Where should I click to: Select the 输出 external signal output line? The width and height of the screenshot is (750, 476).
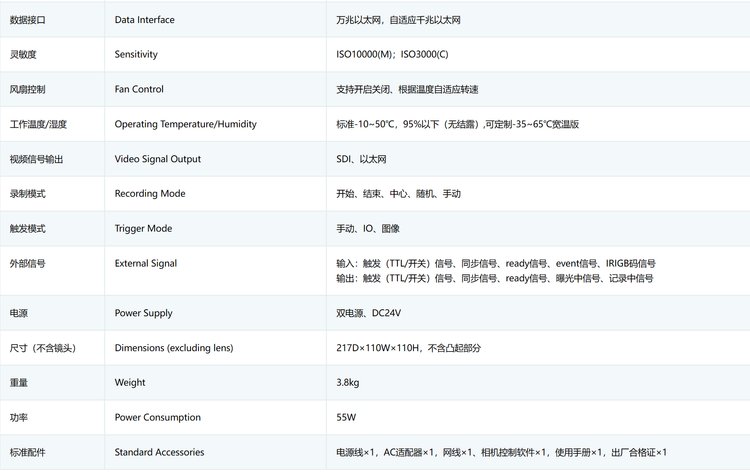point(494,279)
